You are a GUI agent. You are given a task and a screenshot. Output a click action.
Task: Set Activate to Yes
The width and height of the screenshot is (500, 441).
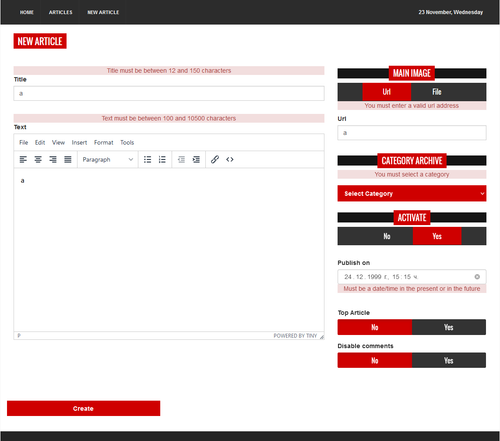coord(437,236)
